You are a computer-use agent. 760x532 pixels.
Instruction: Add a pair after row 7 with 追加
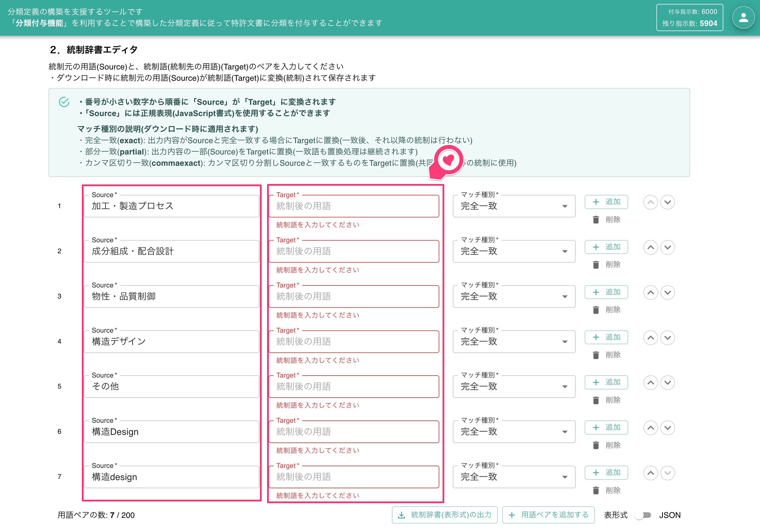click(x=606, y=472)
